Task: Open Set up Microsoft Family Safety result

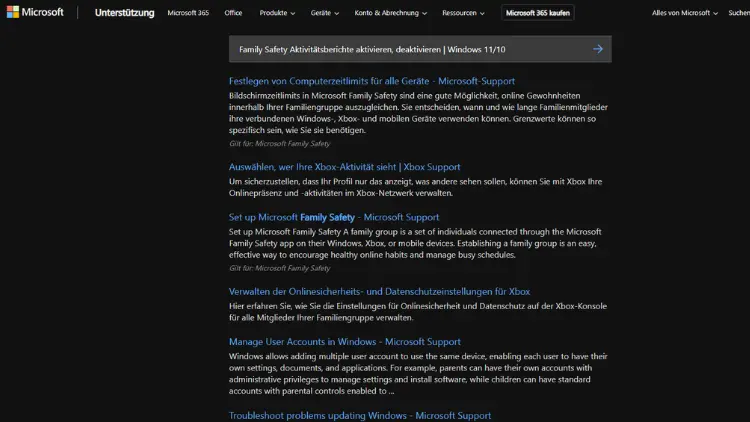Action: [x=334, y=217]
